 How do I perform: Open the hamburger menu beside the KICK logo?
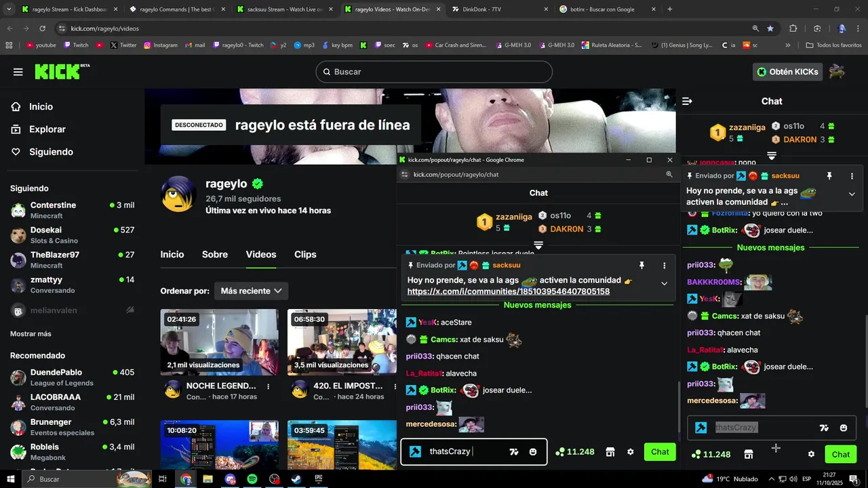click(18, 72)
